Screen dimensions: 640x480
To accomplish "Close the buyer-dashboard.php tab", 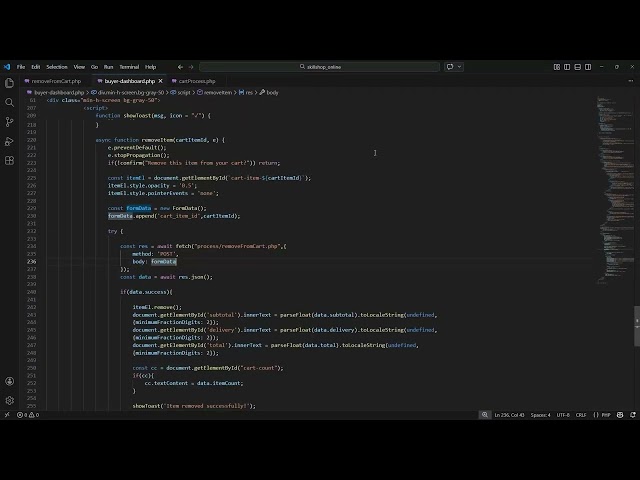I will pyautogui.click(x=160, y=81).
